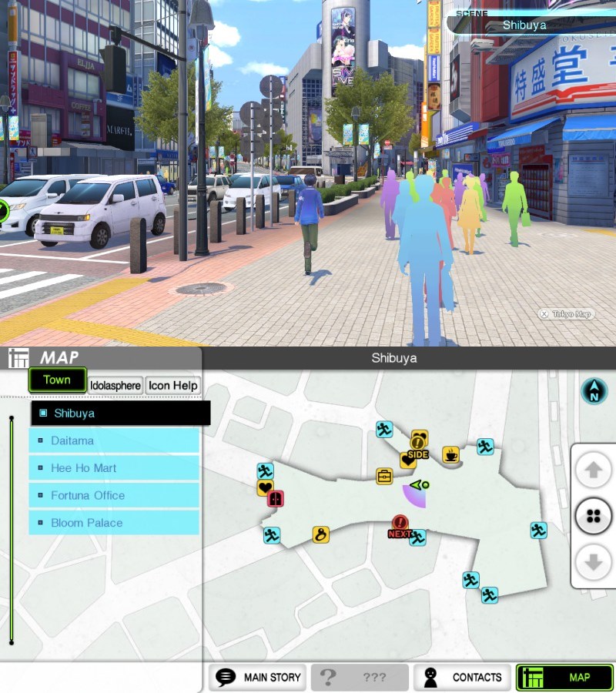This screenshot has height=693, width=616.
Task: Open the MAIN STORY tab
Action: click(258, 677)
